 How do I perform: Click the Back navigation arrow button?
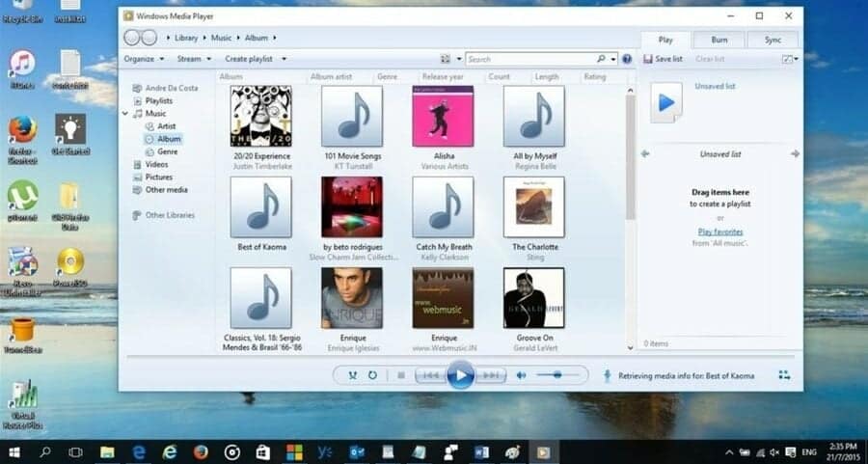tap(132, 38)
